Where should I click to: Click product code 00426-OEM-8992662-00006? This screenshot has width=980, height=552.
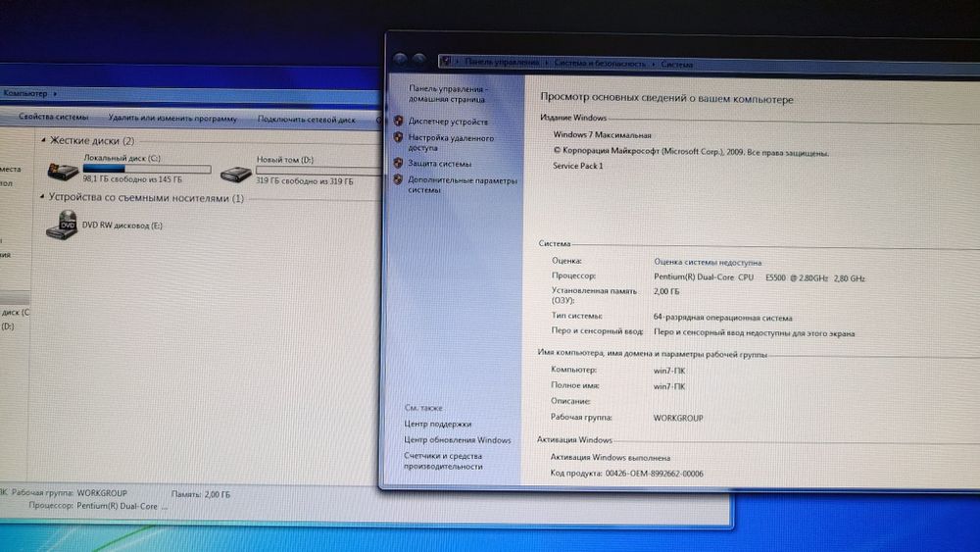pyautogui.click(x=655, y=474)
